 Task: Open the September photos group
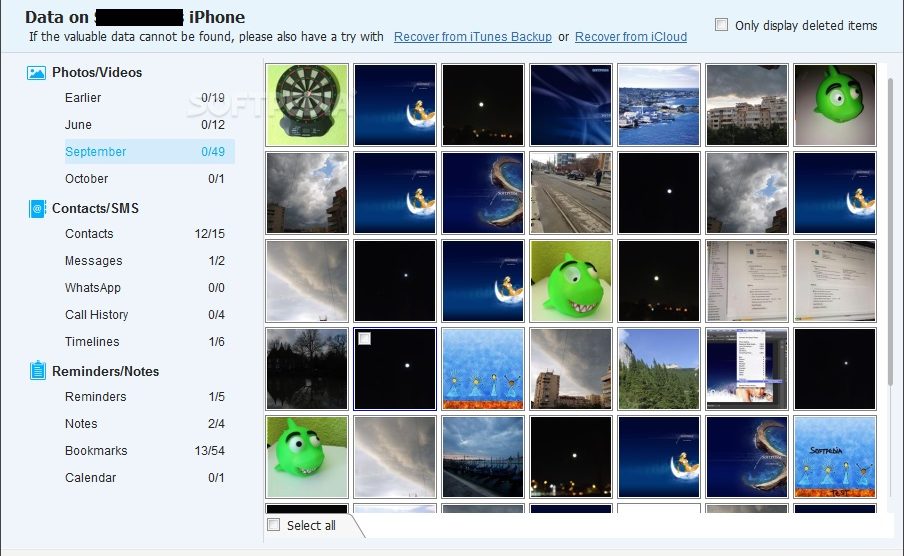coord(149,152)
